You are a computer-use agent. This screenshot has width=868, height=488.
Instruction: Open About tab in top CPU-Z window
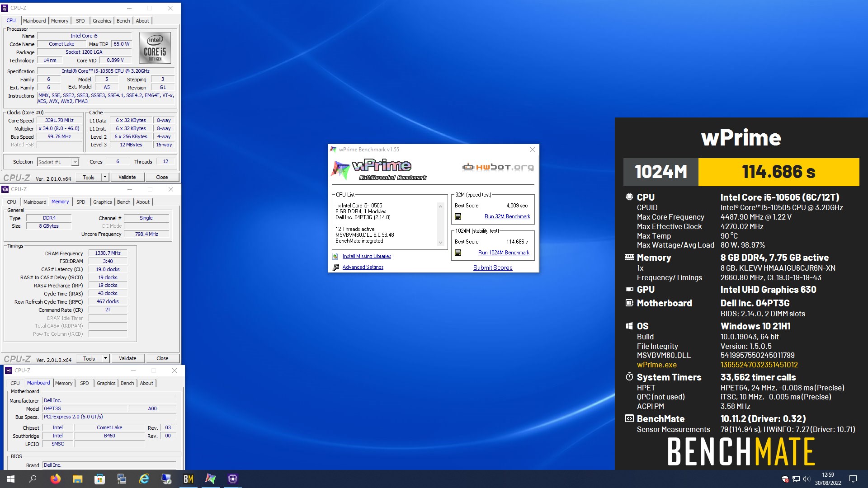click(142, 21)
